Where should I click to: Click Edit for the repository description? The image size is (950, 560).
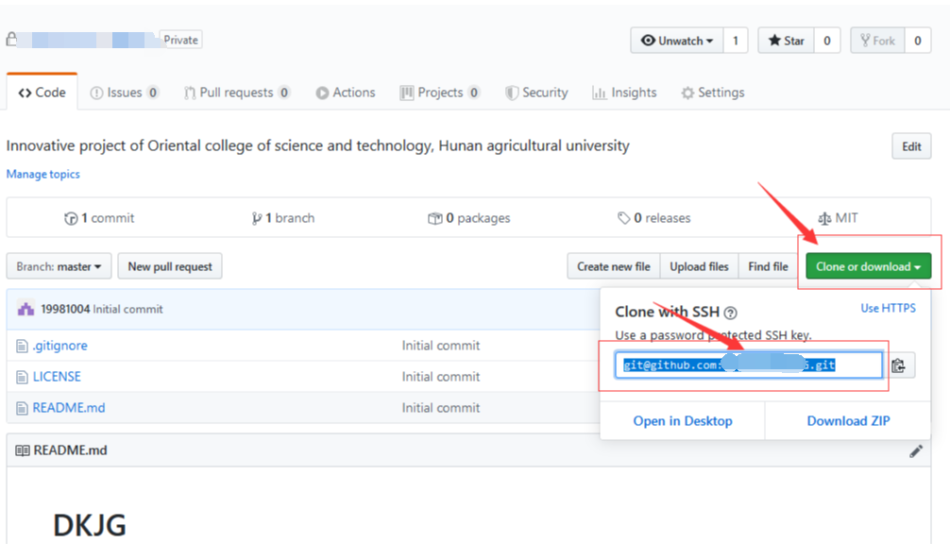(911, 146)
